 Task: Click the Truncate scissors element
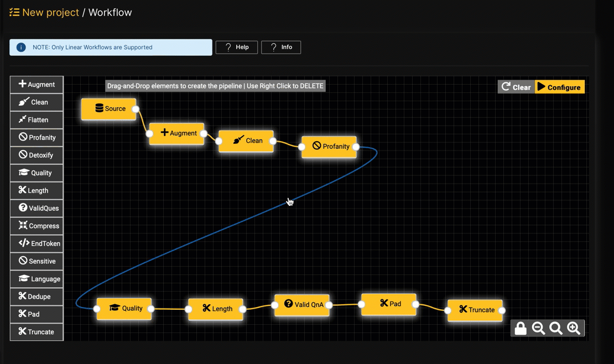[37, 332]
